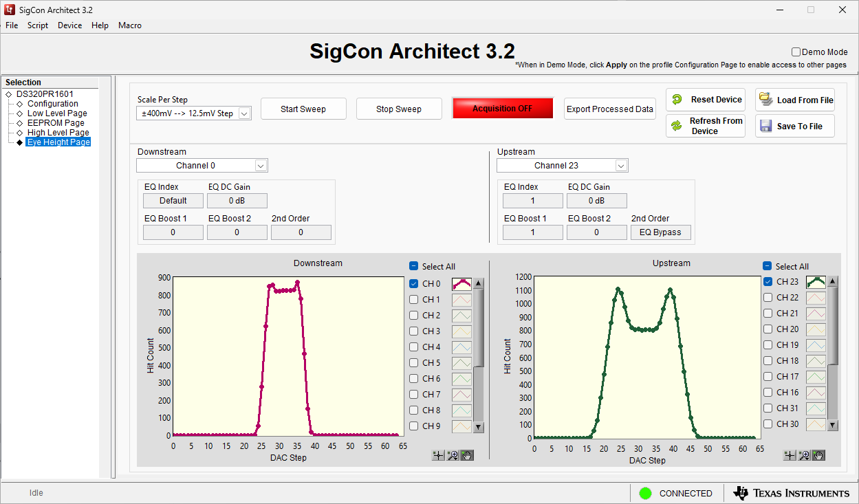This screenshot has height=504, width=859.
Task: Click the Start Sweep button
Action: click(x=303, y=109)
